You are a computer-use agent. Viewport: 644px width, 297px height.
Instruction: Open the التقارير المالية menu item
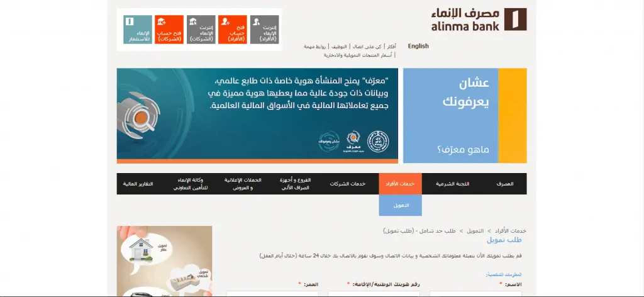[138, 184]
